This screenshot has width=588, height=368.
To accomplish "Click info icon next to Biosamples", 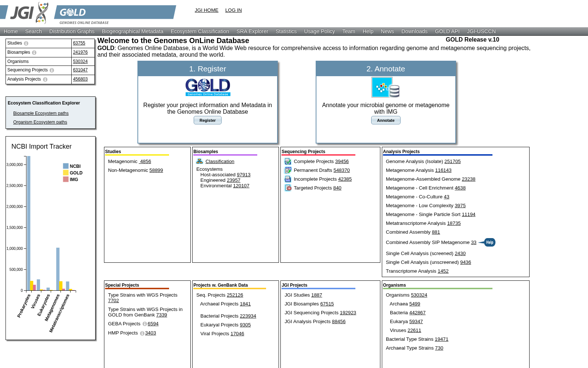I will (34, 53).
